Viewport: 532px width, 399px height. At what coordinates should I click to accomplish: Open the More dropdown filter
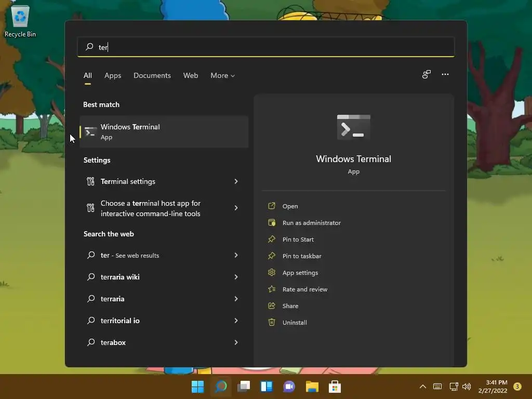tap(222, 75)
